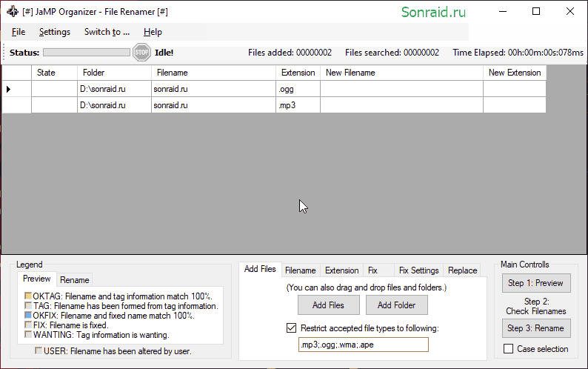Open the 'Switch to ...' menu
Image resolution: width=588 pixels, height=369 pixels.
(x=107, y=32)
